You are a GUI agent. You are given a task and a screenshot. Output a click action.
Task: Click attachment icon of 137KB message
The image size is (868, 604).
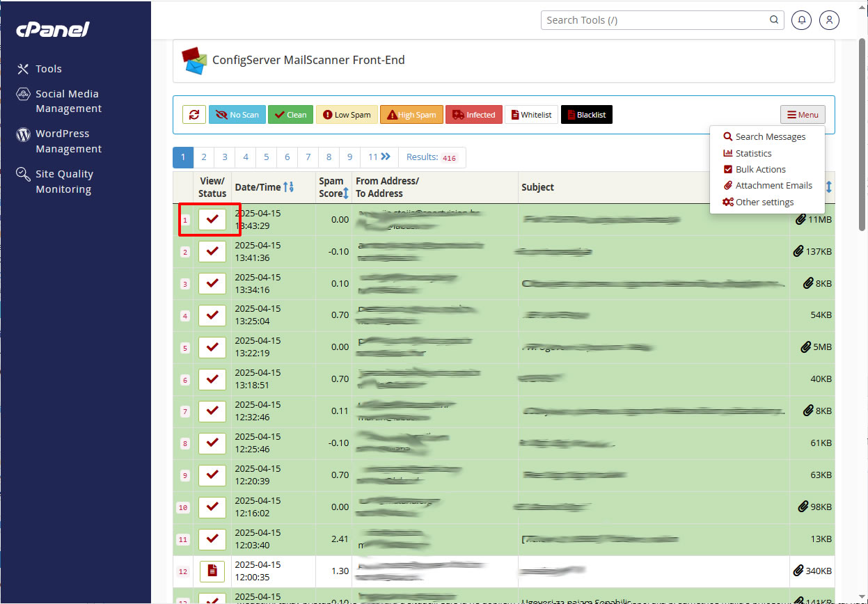[x=798, y=251]
